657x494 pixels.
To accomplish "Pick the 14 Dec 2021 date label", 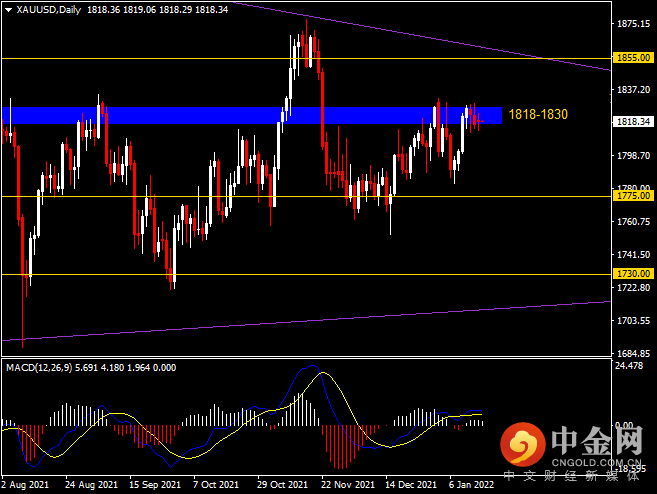I will pos(411,485).
